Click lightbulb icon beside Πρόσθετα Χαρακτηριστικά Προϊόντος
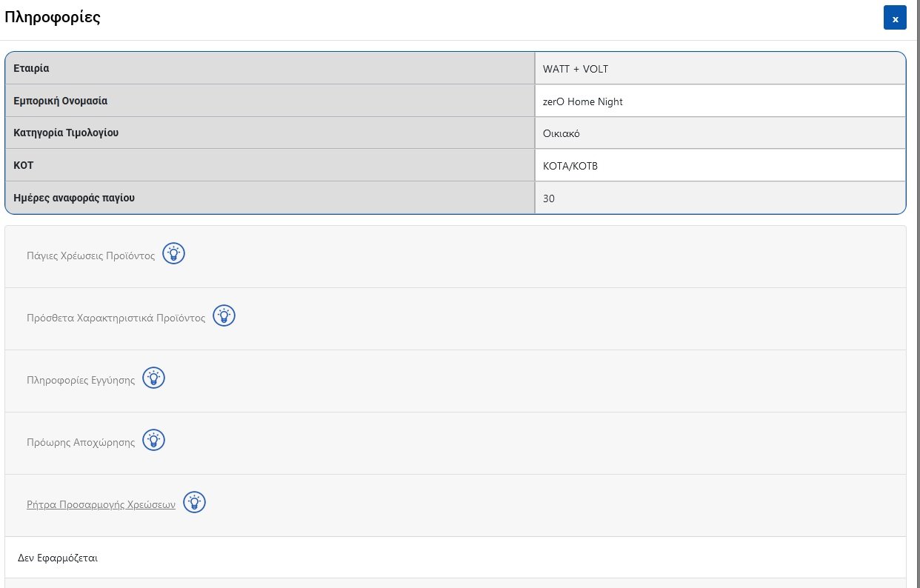 tap(224, 315)
